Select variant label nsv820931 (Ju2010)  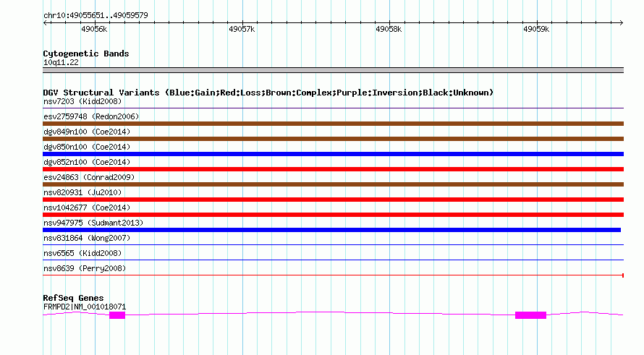click(x=82, y=192)
